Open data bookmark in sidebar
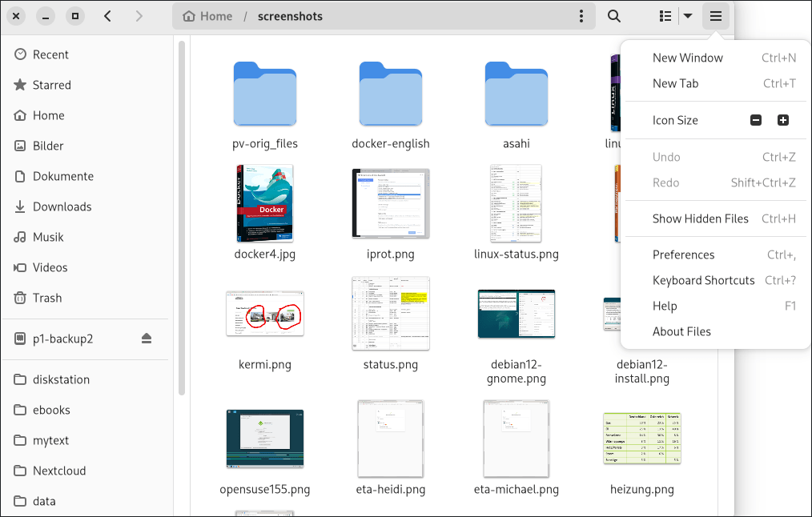This screenshot has height=517, width=812. click(x=87, y=501)
